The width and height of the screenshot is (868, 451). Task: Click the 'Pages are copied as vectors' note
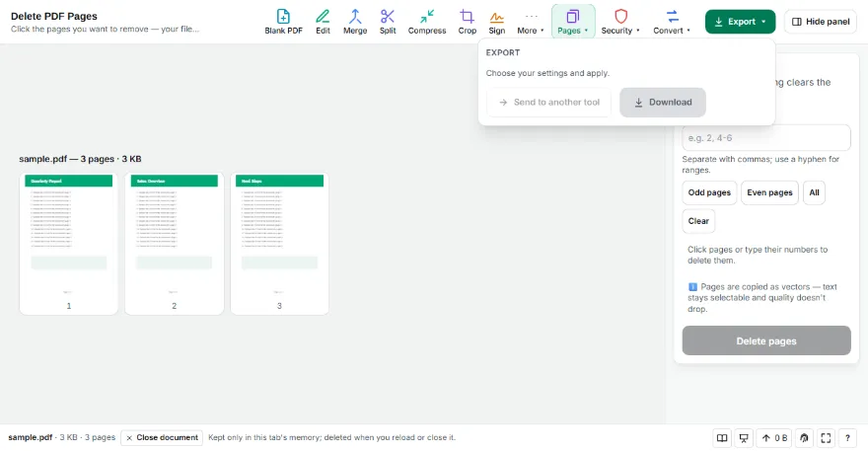pyautogui.click(x=761, y=297)
